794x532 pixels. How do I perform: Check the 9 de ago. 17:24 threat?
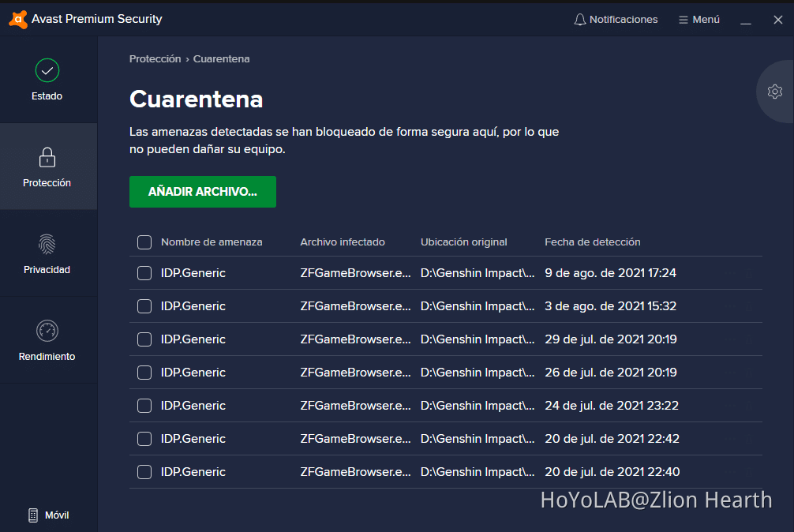(144, 273)
